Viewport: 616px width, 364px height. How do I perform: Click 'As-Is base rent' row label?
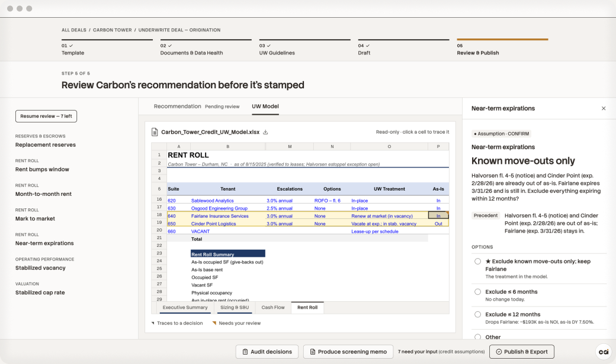tap(207, 270)
